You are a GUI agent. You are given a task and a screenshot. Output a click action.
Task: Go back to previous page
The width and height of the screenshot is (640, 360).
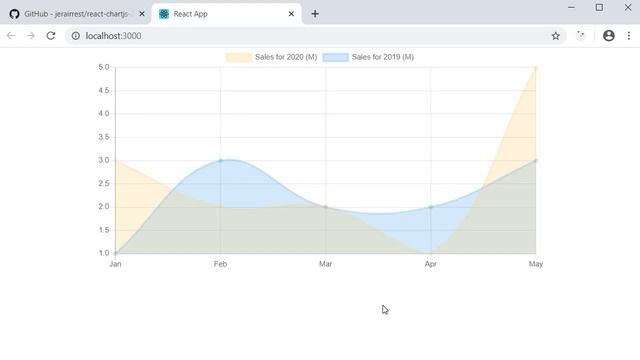tap(11, 36)
